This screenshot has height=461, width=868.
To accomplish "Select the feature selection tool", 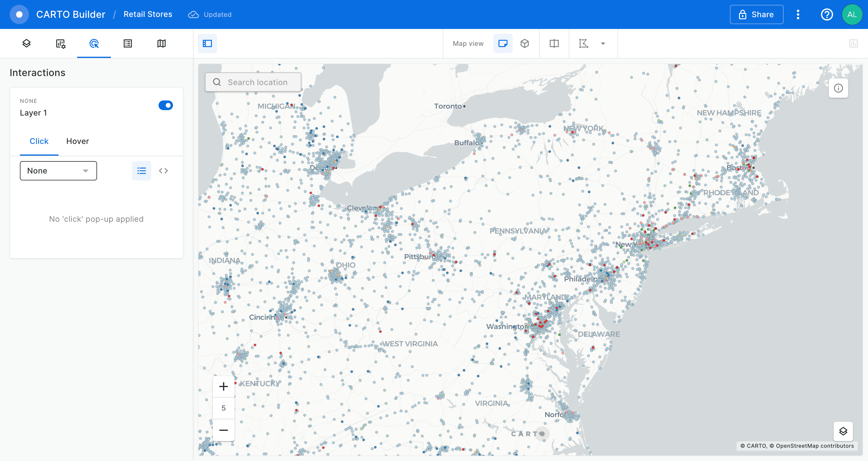I will (583, 43).
